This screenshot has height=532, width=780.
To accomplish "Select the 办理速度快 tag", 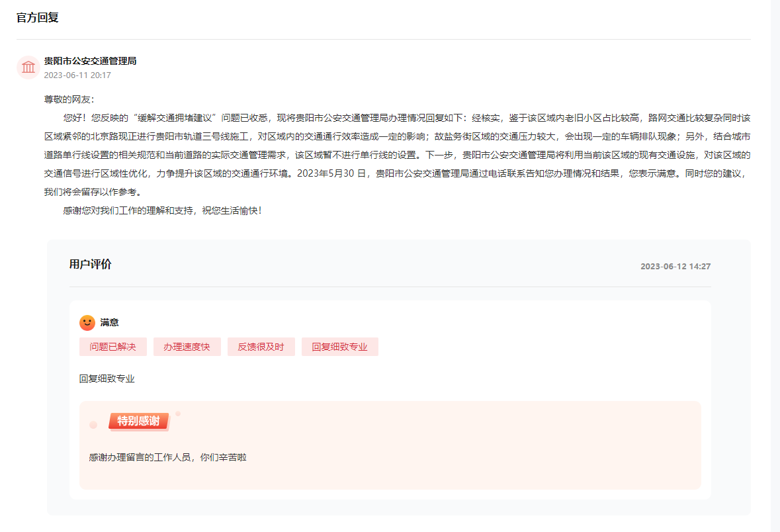I will (x=187, y=347).
